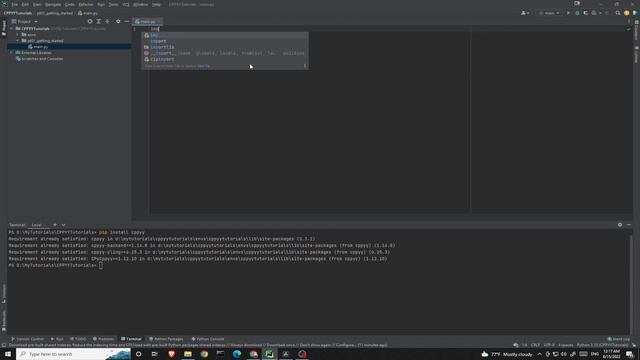Image resolution: width=640 pixels, height=360 pixels.
Task: Open the main run configuration dropdown
Action: 549,13
